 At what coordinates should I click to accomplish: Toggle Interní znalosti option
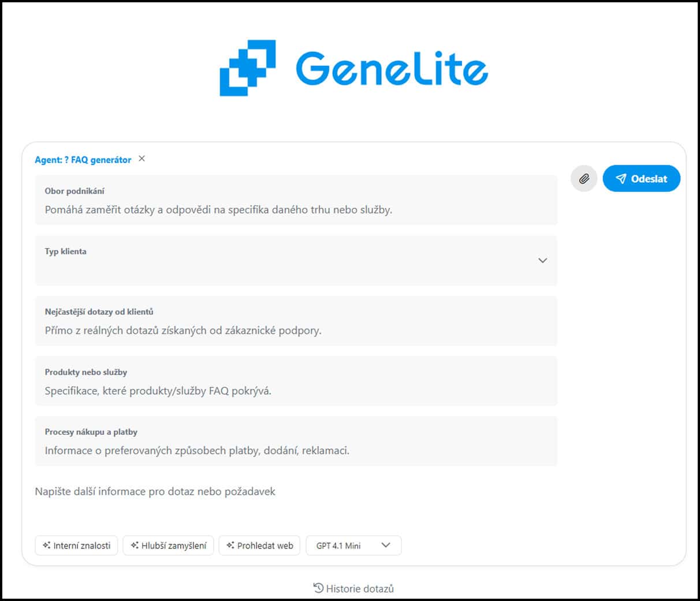(77, 546)
